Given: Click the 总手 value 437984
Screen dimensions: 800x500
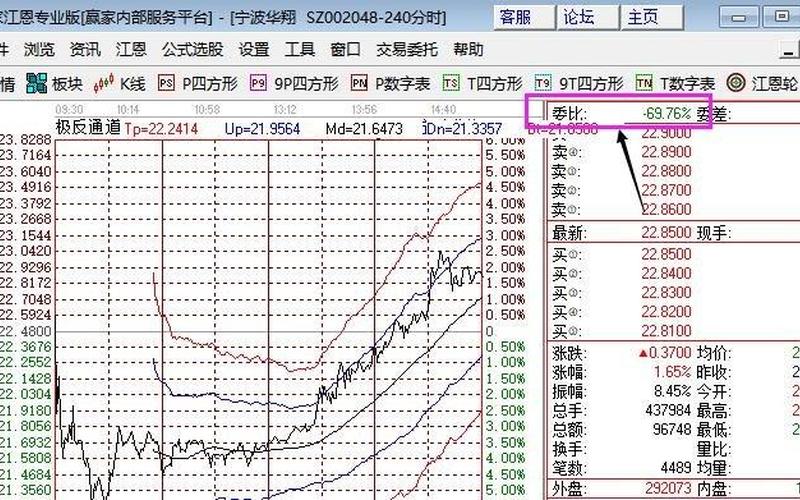Looking at the screenshot, I should [668, 410].
